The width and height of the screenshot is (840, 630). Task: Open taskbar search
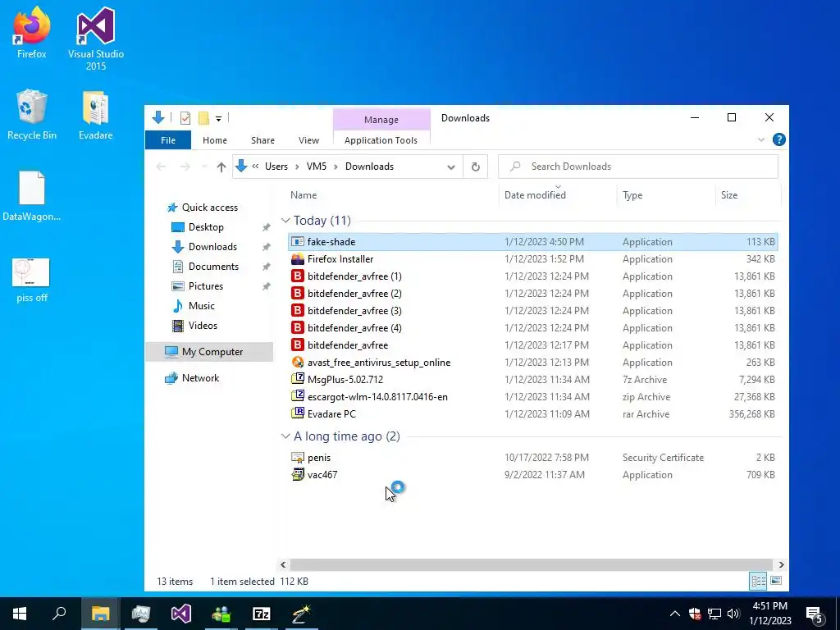[x=59, y=614]
